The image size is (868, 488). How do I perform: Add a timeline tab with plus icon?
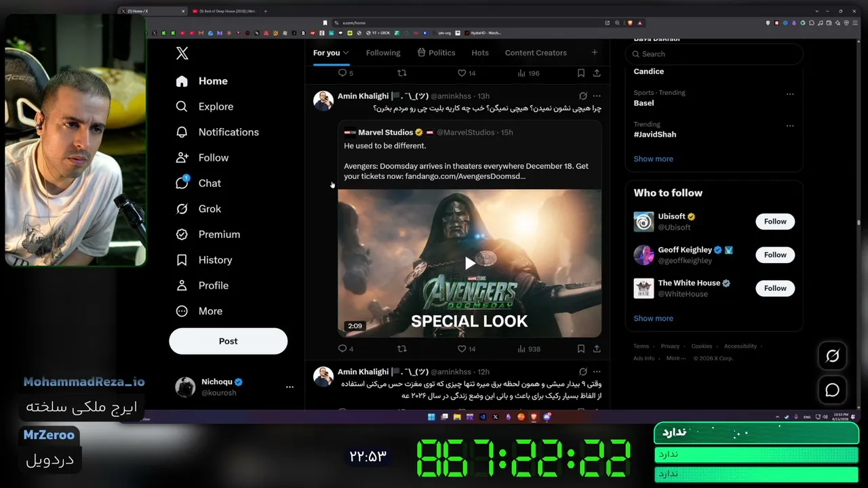click(x=595, y=52)
